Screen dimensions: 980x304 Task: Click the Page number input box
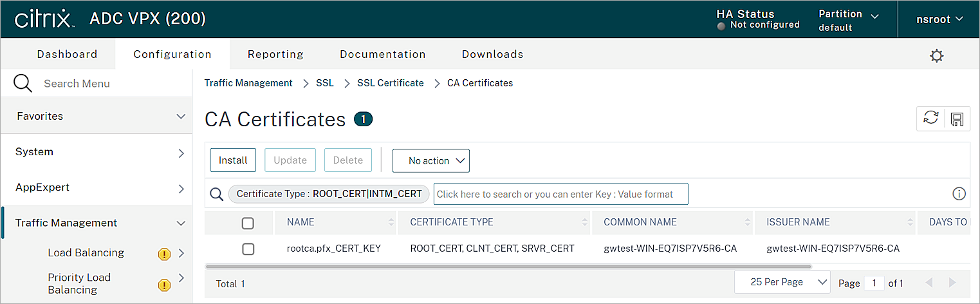[x=874, y=283]
